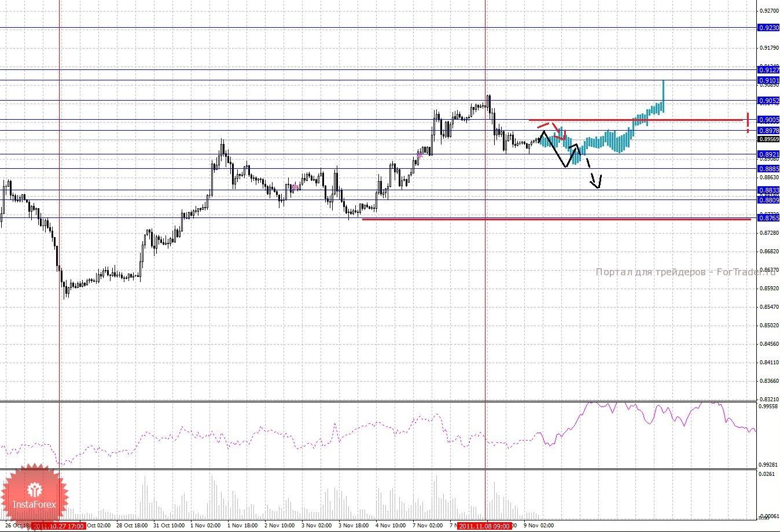Screen dimensions: 780x532
Task: Select the 0.8885 level price label
Action: click(x=768, y=169)
